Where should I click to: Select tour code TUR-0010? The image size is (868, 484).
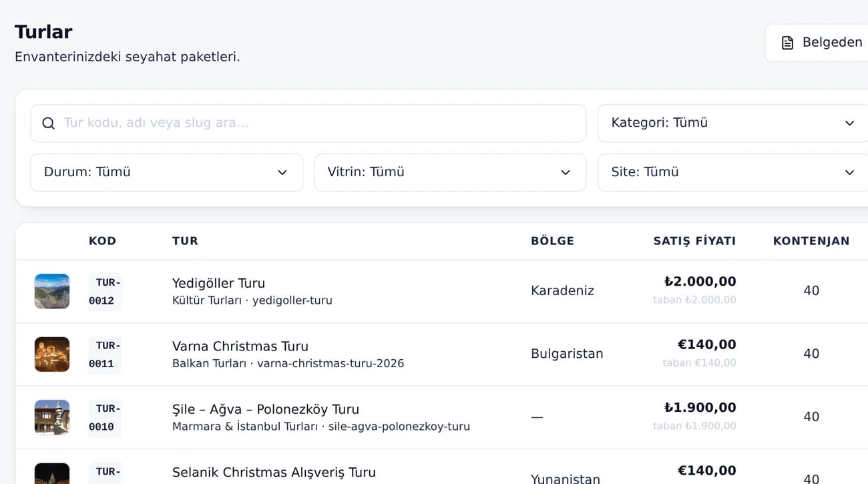105,418
